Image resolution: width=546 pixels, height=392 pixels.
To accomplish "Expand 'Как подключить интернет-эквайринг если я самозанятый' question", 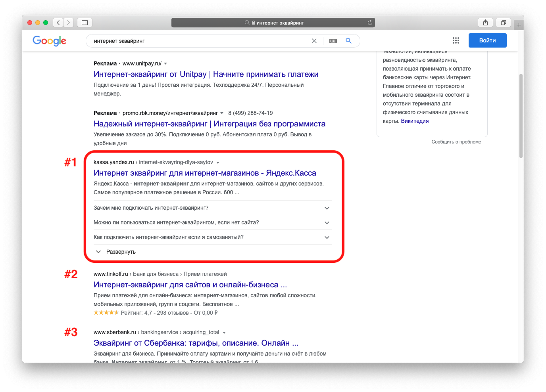I will click(212, 237).
